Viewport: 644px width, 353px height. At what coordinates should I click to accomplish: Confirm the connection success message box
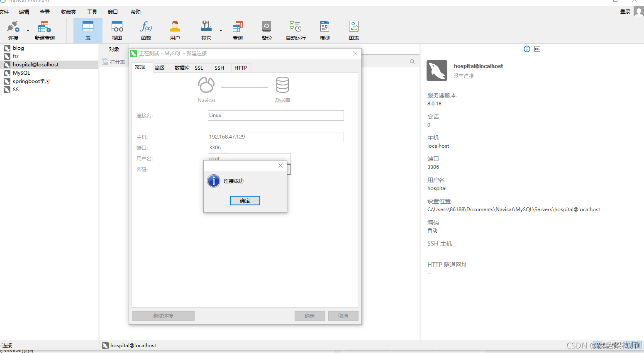[x=245, y=201]
